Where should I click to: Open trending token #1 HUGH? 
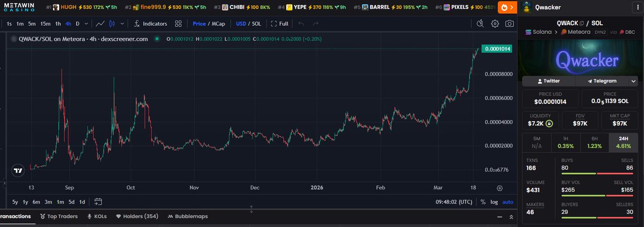pyautogui.click(x=81, y=7)
